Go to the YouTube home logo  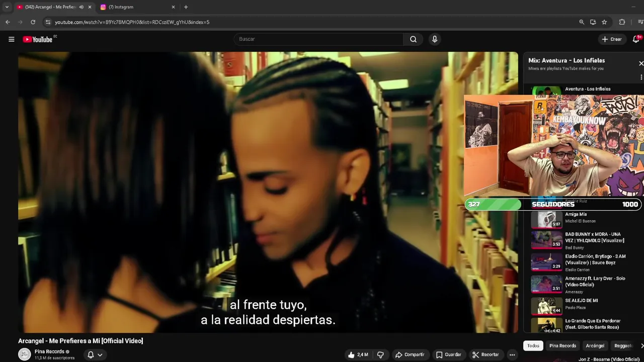(x=38, y=39)
